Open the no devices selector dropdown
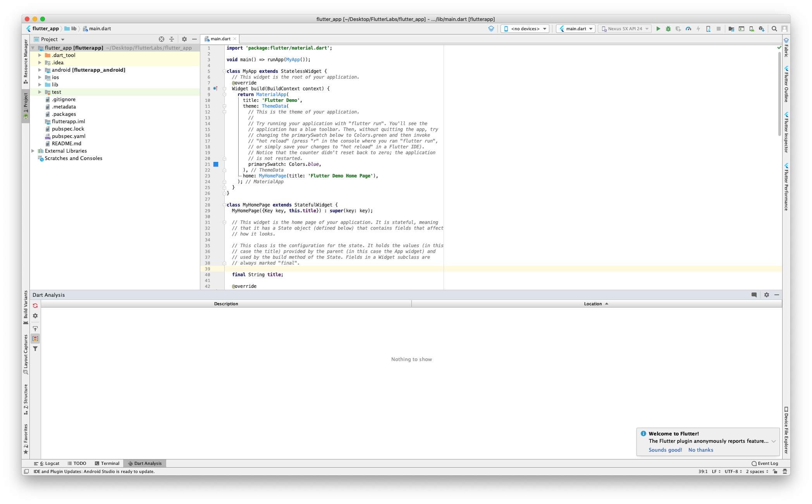This screenshot has width=812, height=504. click(x=525, y=29)
